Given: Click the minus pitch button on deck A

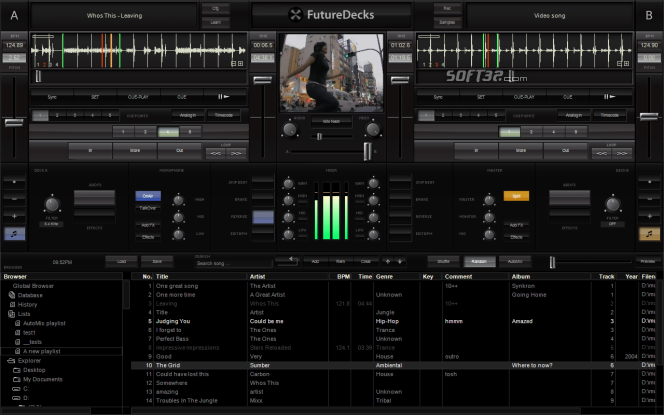Looking at the screenshot, I should pos(14,199).
